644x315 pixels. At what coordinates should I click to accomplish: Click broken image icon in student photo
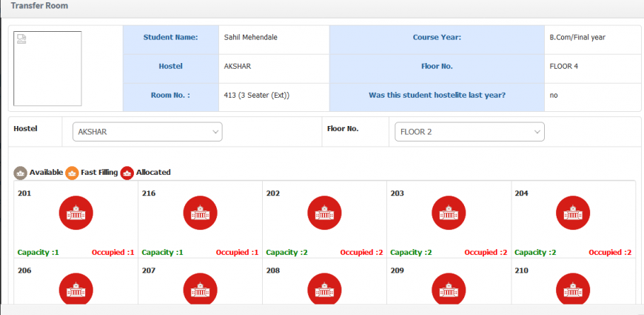21,39
